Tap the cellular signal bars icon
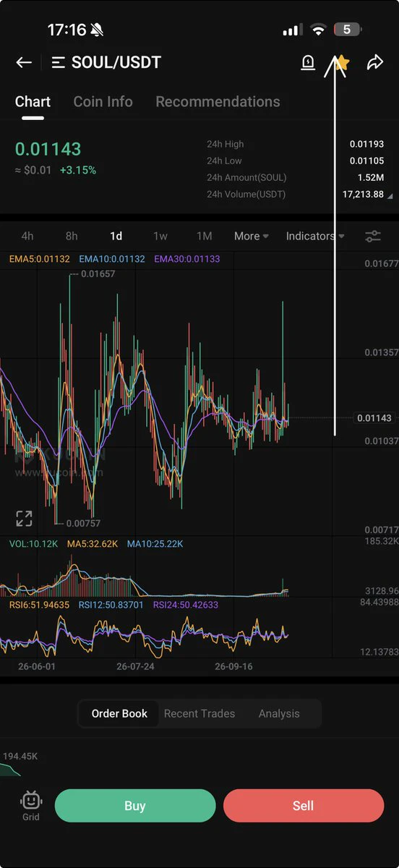399x868 pixels. coord(292,30)
